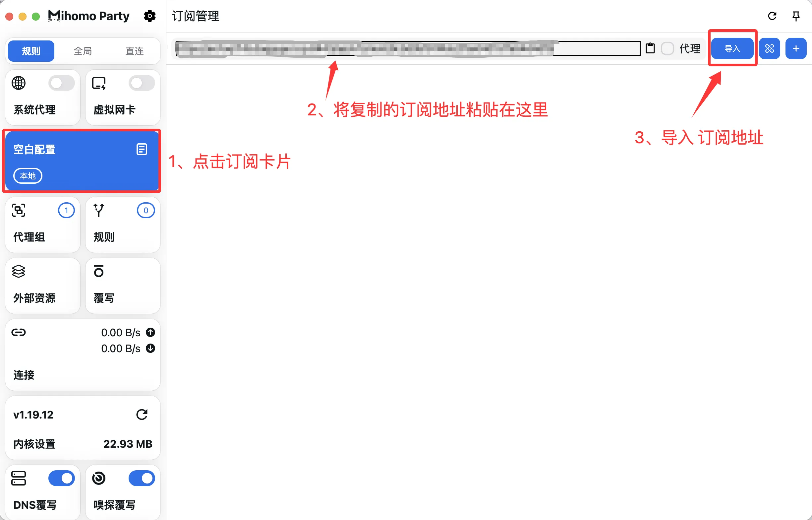Click the clipboard paste icon

click(650, 49)
